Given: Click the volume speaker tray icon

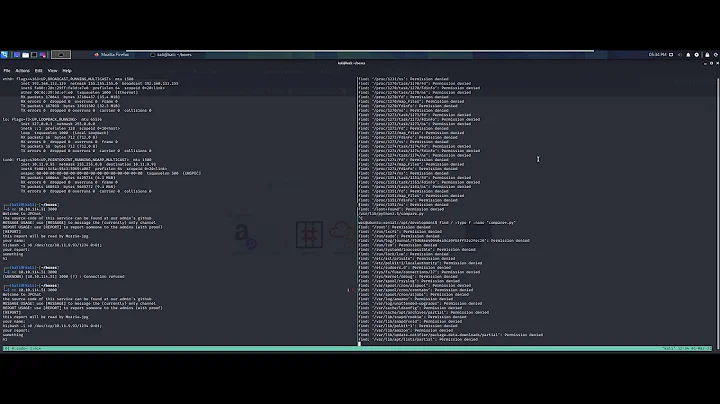Looking at the screenshot, I should pos(680,55).
